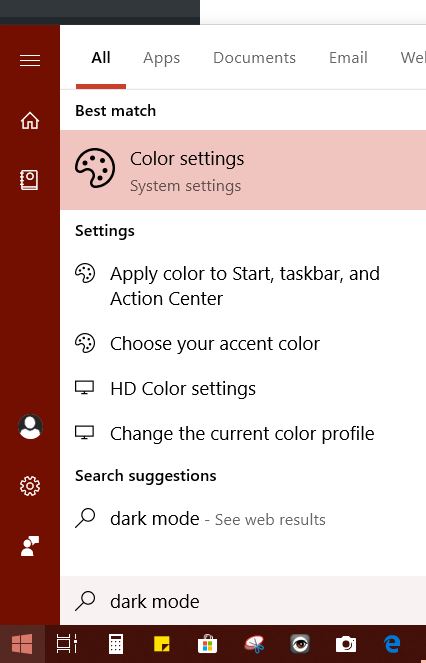Viewport: 426px width, 663px height.
Task: Switch to the Documents tab
Action: [254, 58]
